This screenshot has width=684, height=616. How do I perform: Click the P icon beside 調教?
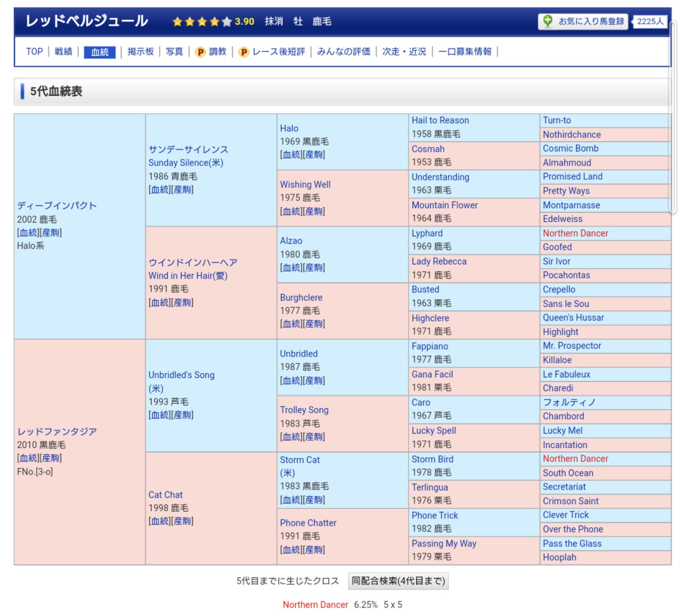pyautogui.click(x=201, y=52)
